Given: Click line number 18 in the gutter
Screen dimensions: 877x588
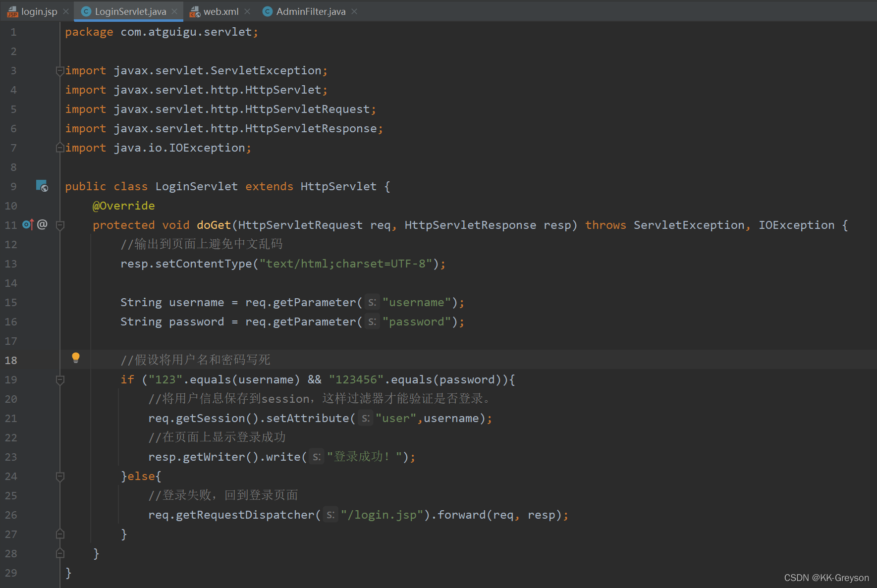Looking at the screenshot, I should tap(11, 360).
